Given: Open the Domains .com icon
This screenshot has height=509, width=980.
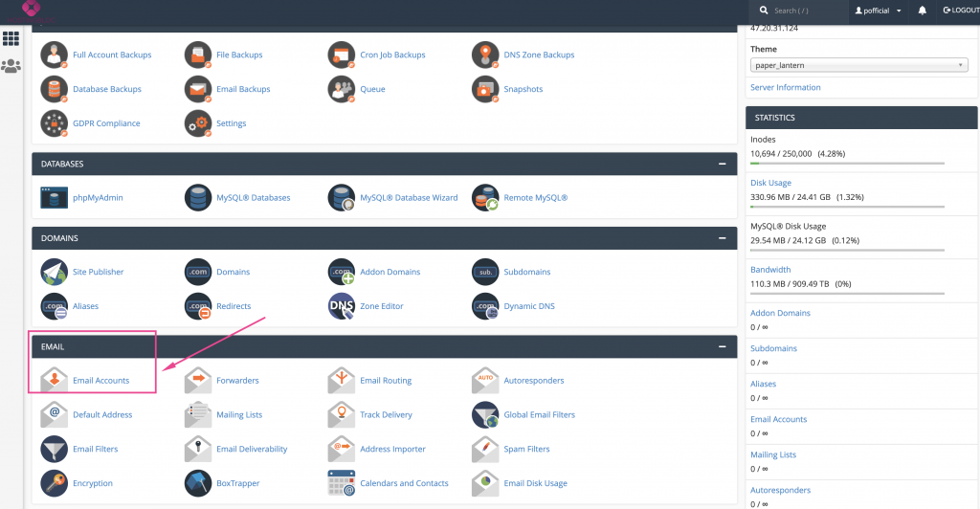Looking at the screenshot, I should coord(198,272).
